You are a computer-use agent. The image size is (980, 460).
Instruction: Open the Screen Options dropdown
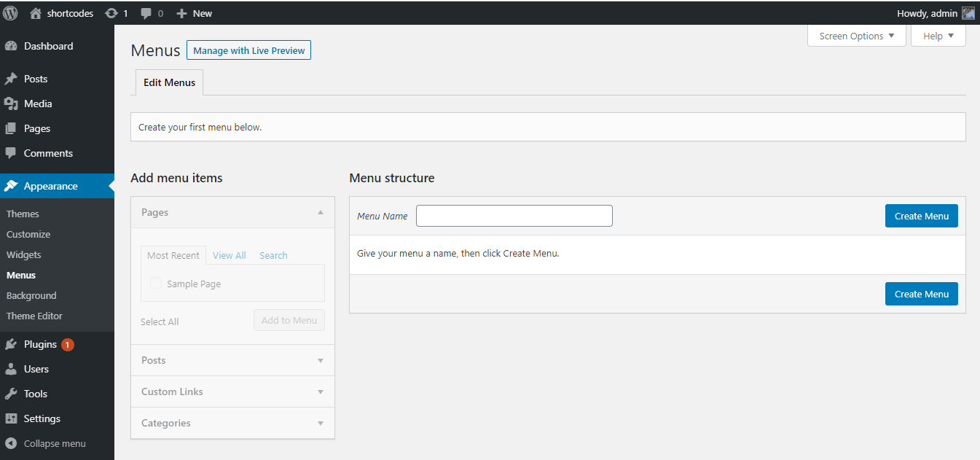(x=856, y=35)
